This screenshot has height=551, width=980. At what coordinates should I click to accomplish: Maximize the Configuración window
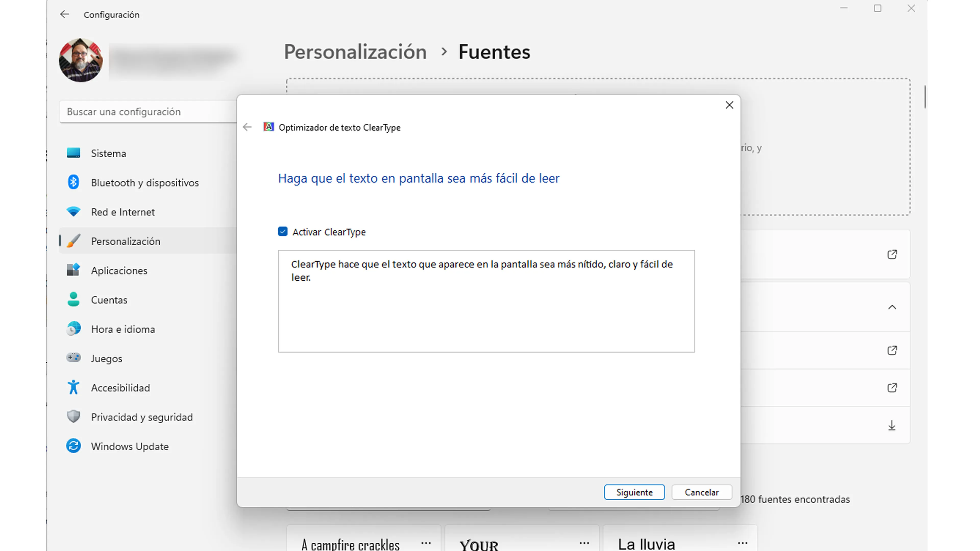[877, 8]
